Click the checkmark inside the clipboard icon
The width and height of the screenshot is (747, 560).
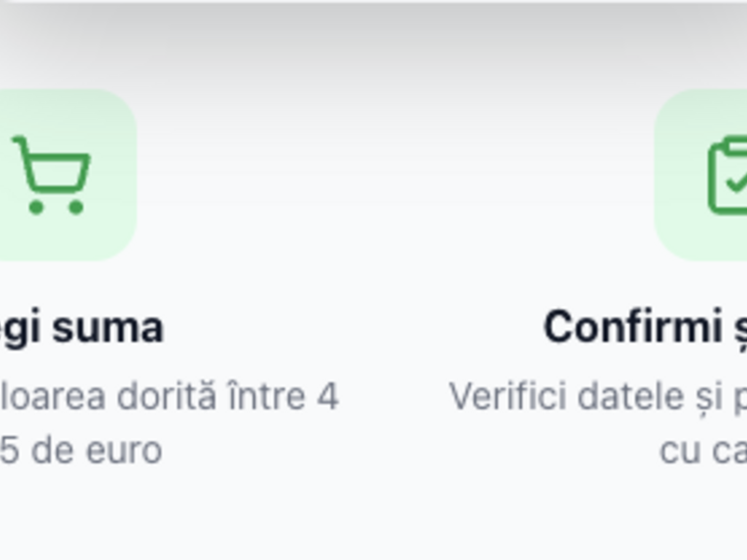737,183
